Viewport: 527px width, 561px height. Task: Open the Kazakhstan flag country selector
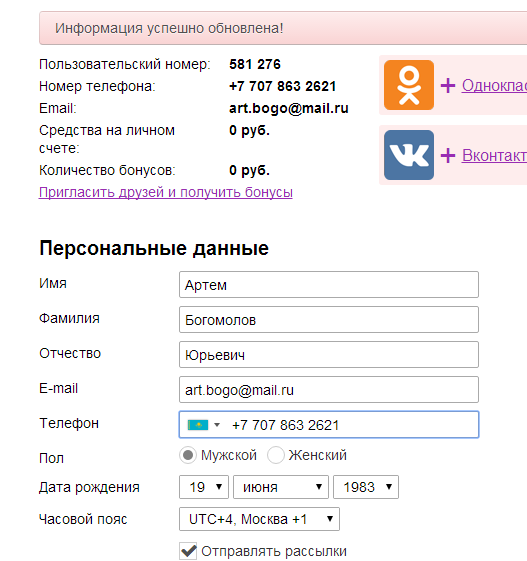(204, 425)
